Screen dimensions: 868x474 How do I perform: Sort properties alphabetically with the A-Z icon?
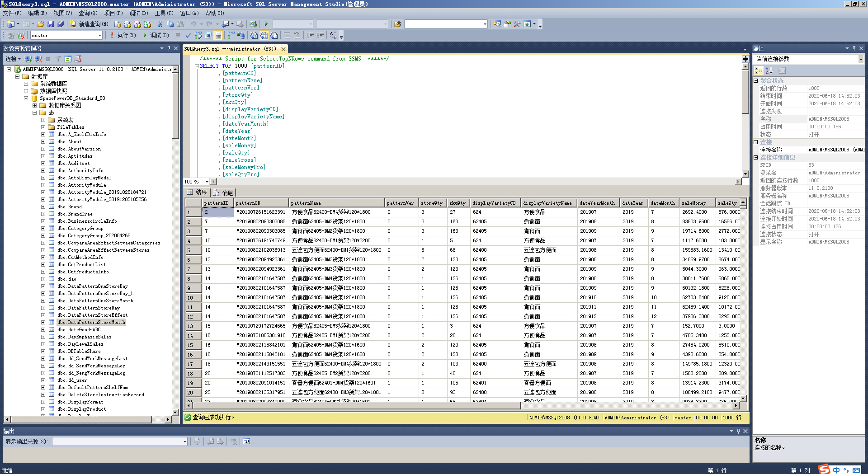[769, 70]
